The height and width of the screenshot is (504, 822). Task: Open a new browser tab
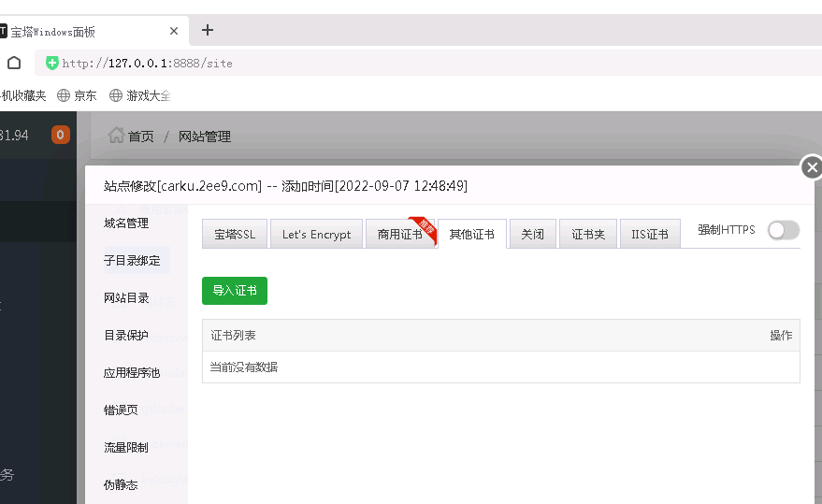click(208, 30)
